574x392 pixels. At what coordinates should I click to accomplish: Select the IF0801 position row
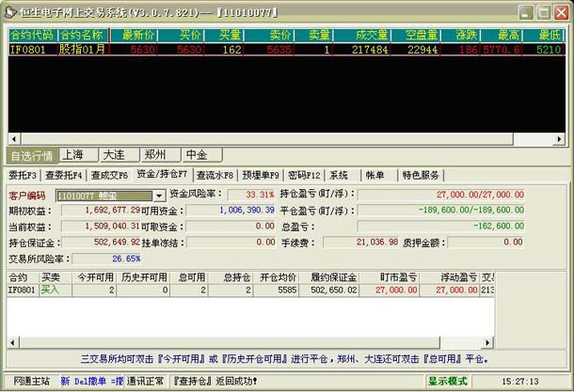[250, 290]
